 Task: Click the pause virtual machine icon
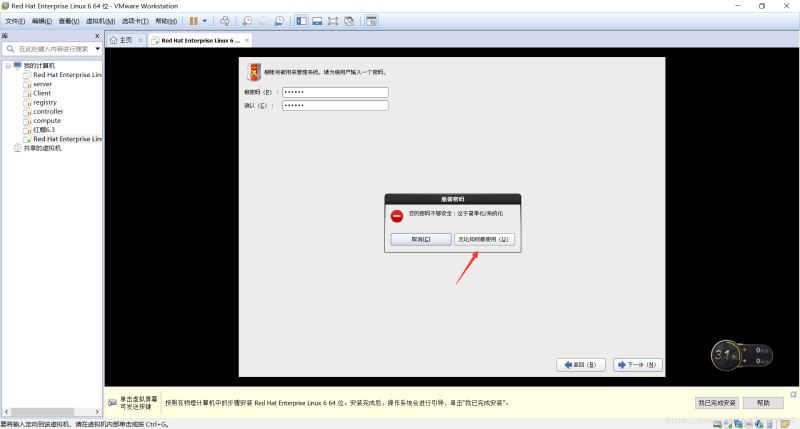click(x=194, y=20)
